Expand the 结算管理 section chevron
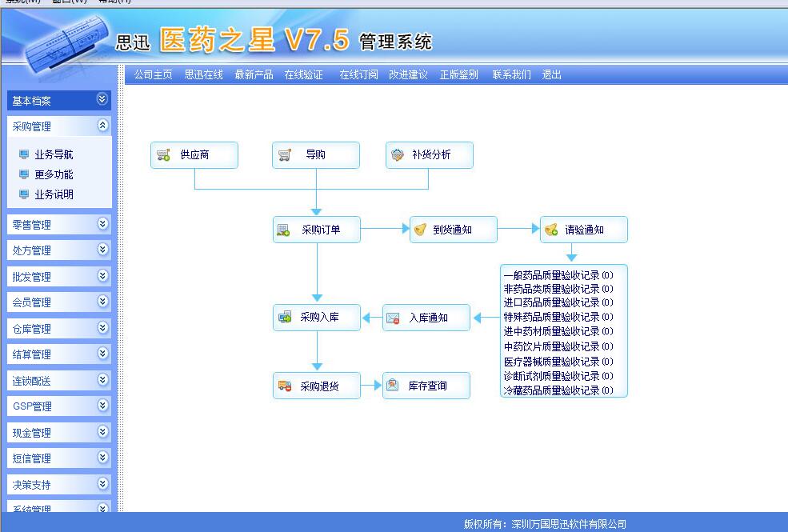788x532 pixels. (102, 353)
